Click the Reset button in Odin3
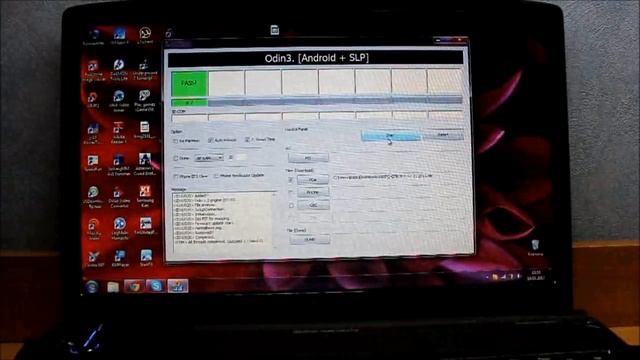 coord(443,135)
